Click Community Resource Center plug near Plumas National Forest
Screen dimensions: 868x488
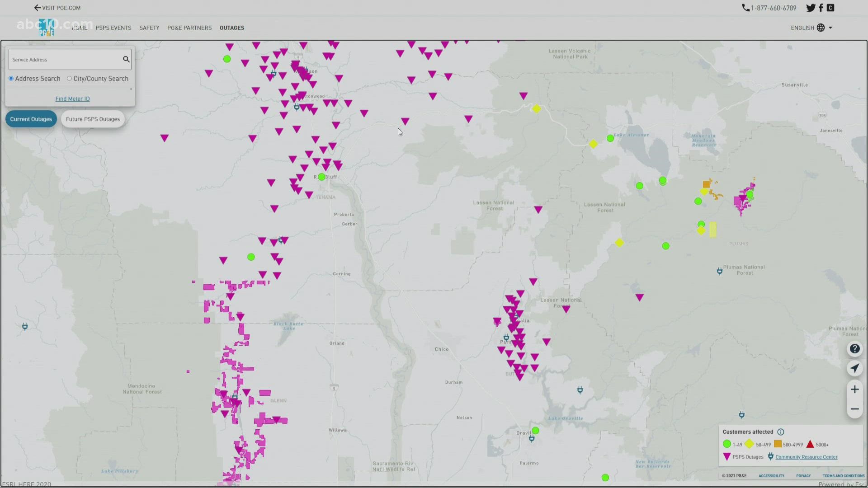(x=720, y=272)
